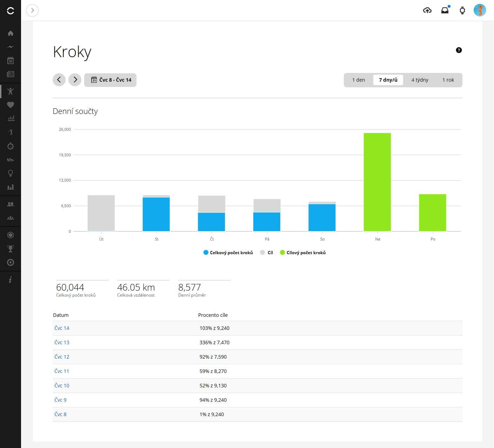Image resolution: width=494 pixels, height=448 pixels.
Task: Open the Home dashboard icon in sidebar
Action: coord(11,33)
